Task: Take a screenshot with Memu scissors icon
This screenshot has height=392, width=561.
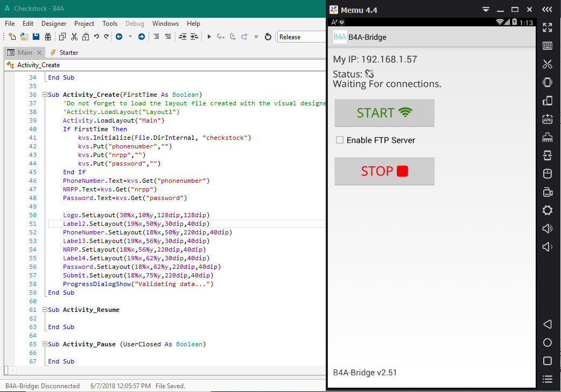Action: (548, 64)
